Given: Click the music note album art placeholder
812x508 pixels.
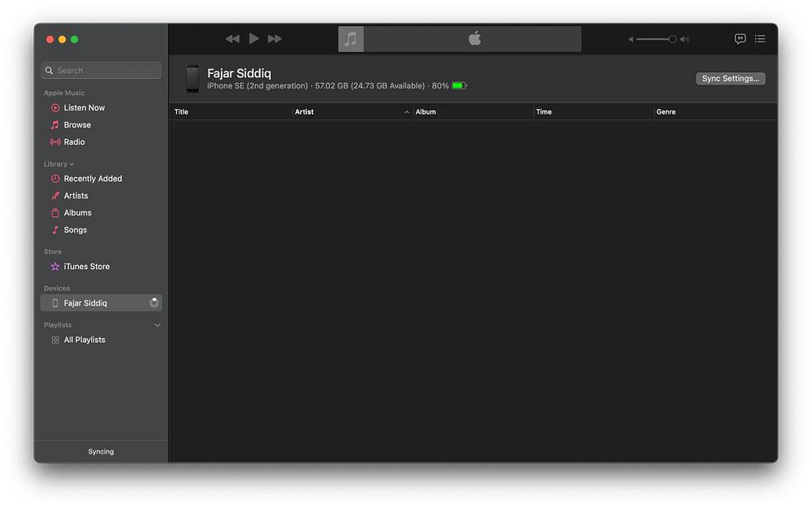Looking at the screenshot, I should pos(351,39).
